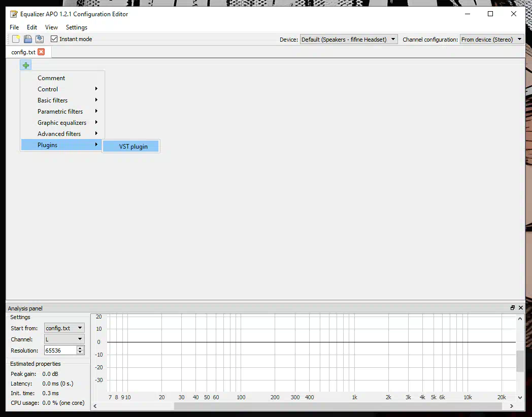Select the Plugins menu entry

pos(62,145)
